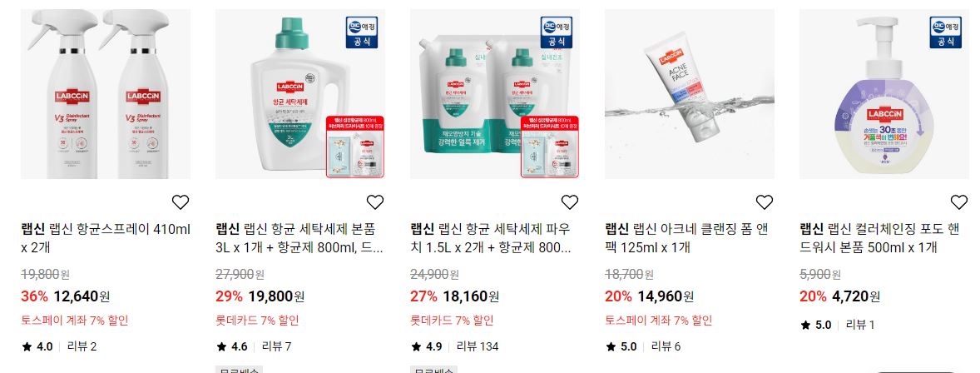Click the 4.6 star rating icon
The width and height of the screenshot is (980, 373).
point(221,346)
